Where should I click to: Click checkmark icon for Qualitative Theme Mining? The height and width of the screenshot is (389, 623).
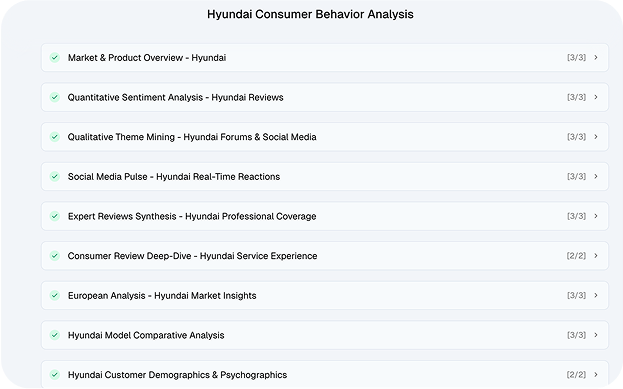(55, 137)
